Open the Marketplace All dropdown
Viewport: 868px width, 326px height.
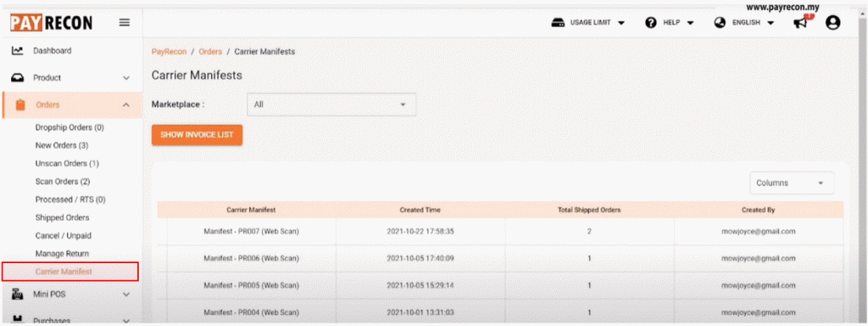[x=331, y=104]
